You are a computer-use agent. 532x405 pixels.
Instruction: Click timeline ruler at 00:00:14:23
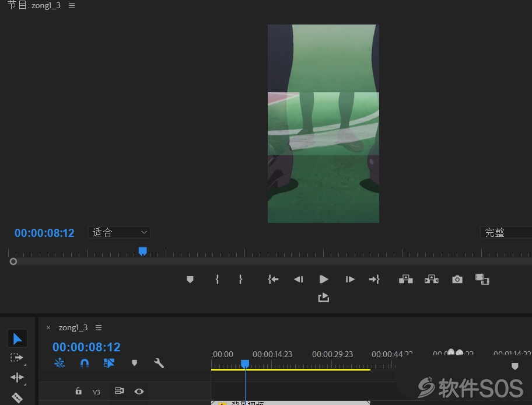point(272,354)
